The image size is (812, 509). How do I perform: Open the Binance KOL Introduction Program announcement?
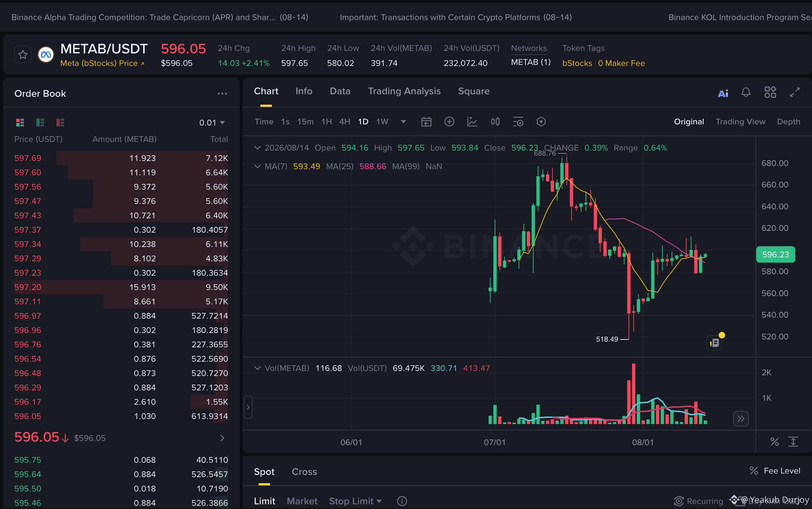740,17
